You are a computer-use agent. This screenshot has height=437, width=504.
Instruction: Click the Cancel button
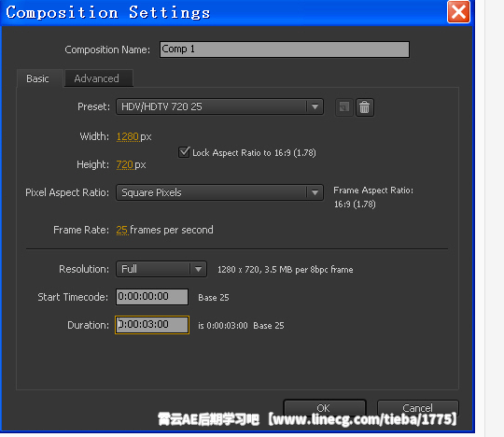coord(417,408)
